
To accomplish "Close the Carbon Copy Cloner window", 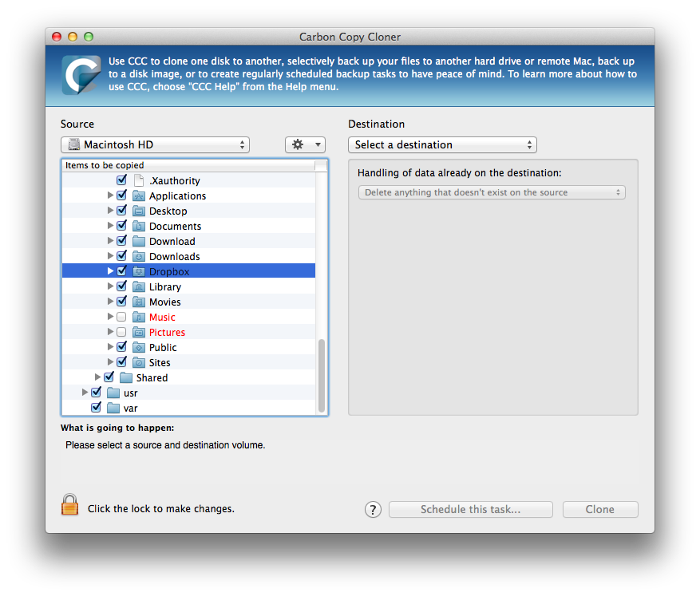I will pyautogui.click(x=57, y=37).
